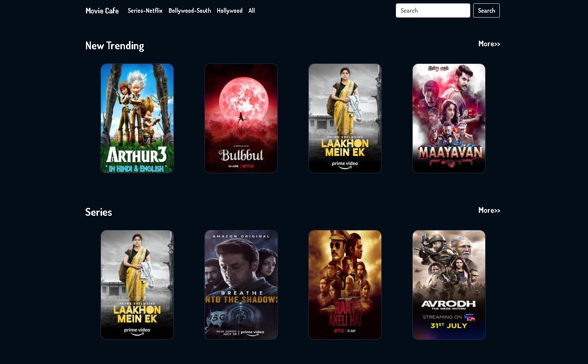The width and height of the screenshot is (588, 364).
Task: Click the Series section heading
Action: click(x=99, y=212)
